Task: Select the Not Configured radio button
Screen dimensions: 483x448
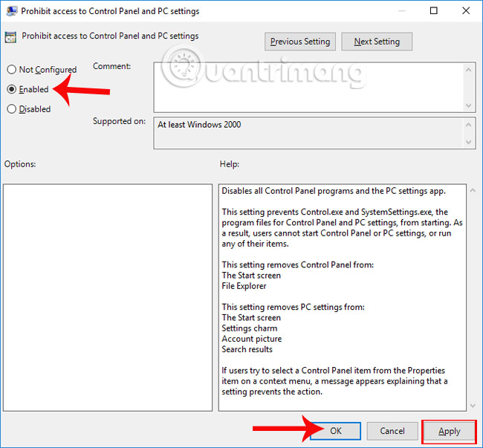Action: tap(12, 70)
